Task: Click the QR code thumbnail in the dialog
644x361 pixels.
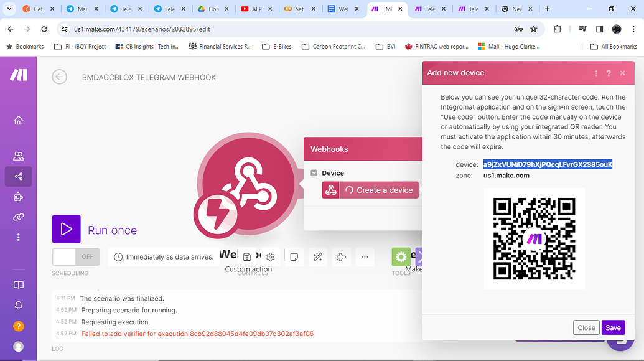Action: [x=534, y=239]
